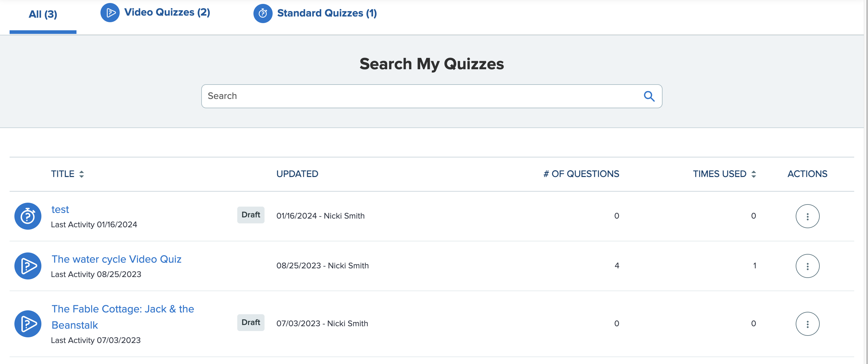
Task: Click the Draft badge on the test quiz
Action: click(251, 214)
